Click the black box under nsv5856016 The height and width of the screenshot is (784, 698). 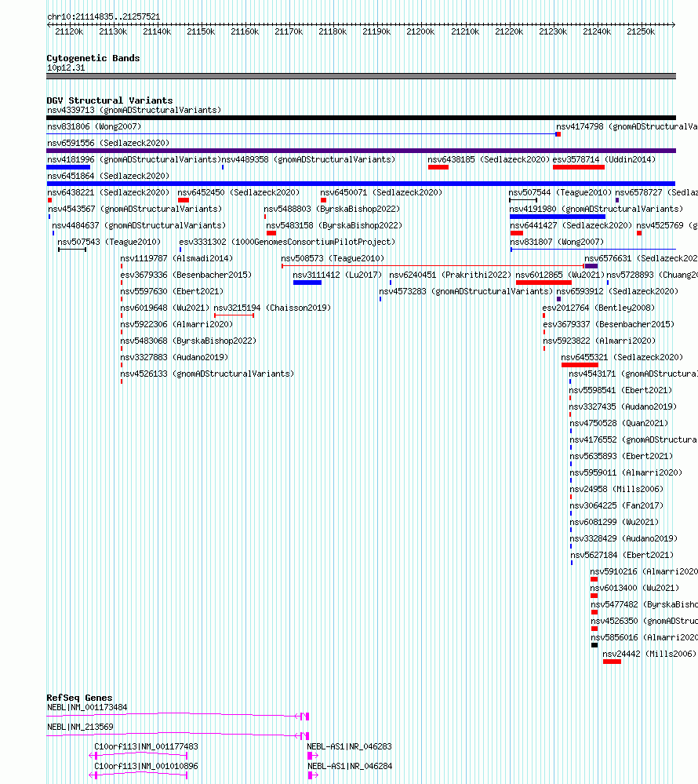tap(594, 645)
